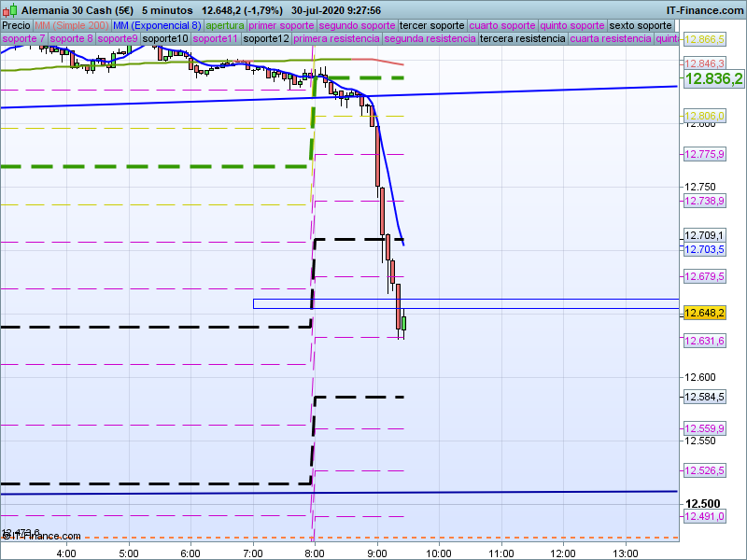Click the 8:00 label on the time axis

[315, 553]
